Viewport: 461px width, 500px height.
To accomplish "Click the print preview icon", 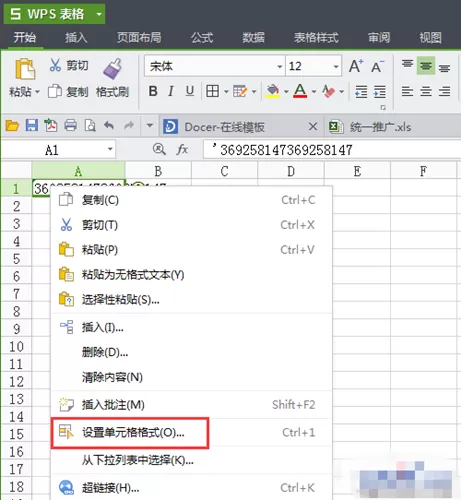I will tap(90, 126).
